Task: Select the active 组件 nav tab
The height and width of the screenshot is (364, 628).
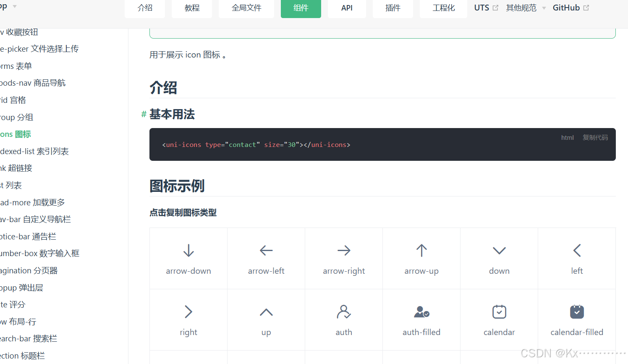Action: (x=301, y=8)
